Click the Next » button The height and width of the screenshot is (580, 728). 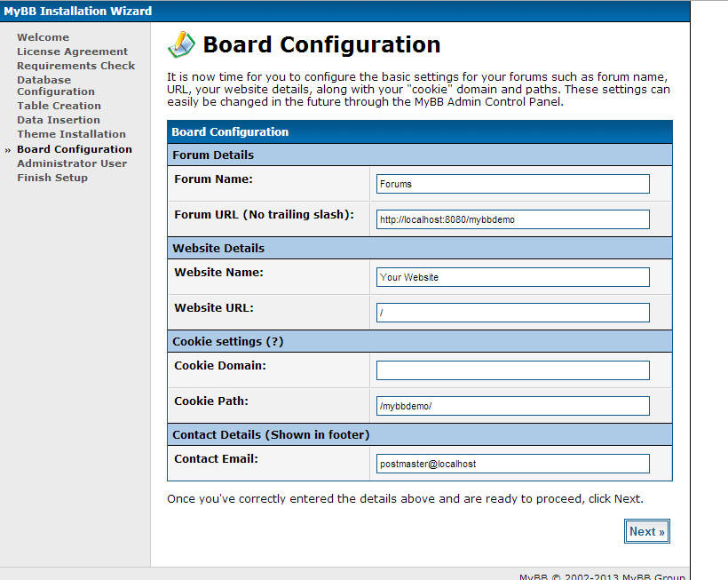646,531
